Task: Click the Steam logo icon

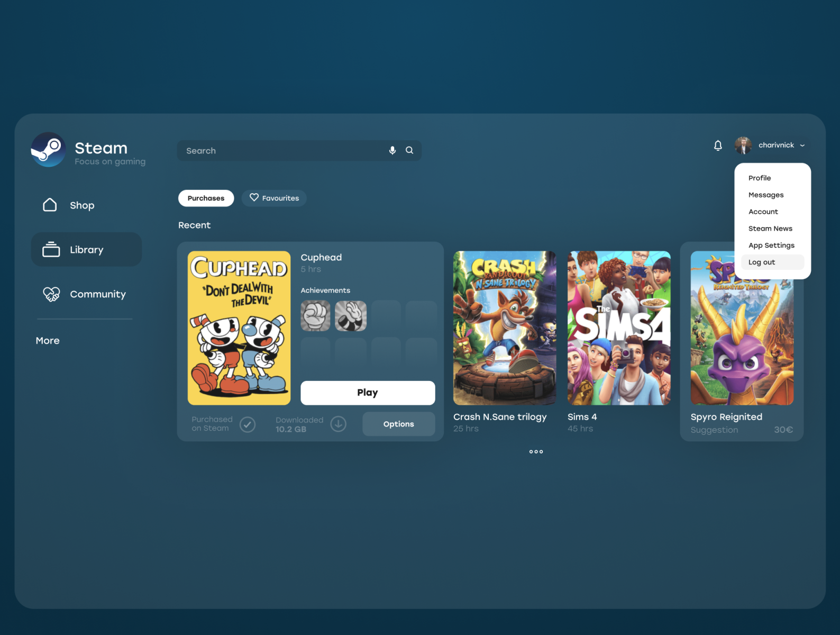Action: [48, 150]
